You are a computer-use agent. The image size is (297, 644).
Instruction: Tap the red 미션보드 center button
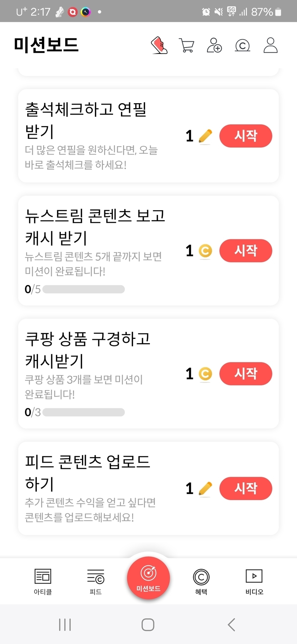click(x=148, y=578)
